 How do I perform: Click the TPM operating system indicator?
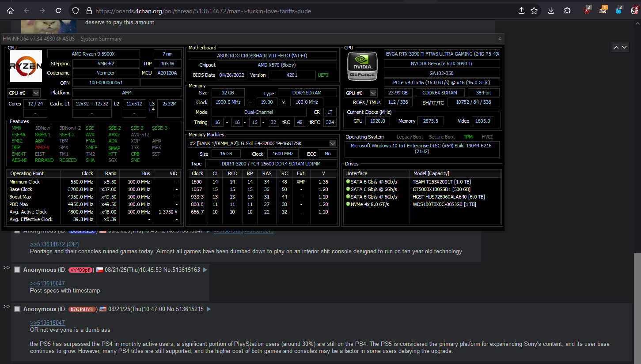[x=468, y=137]
